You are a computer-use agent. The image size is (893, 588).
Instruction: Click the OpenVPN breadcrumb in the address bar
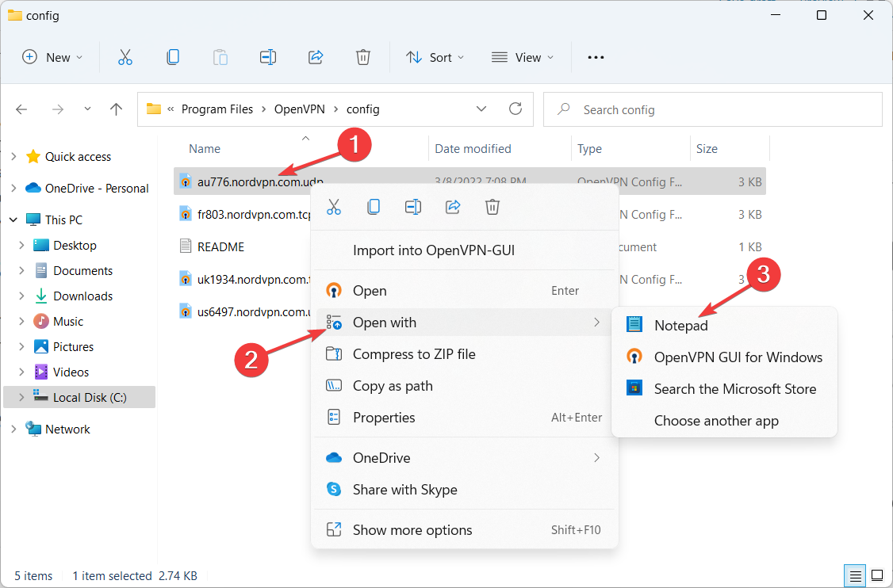tap(299, 109)
